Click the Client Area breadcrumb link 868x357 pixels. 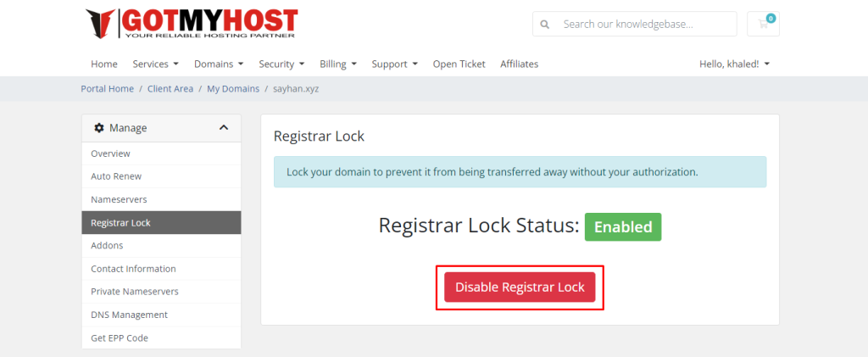point(170,88)
